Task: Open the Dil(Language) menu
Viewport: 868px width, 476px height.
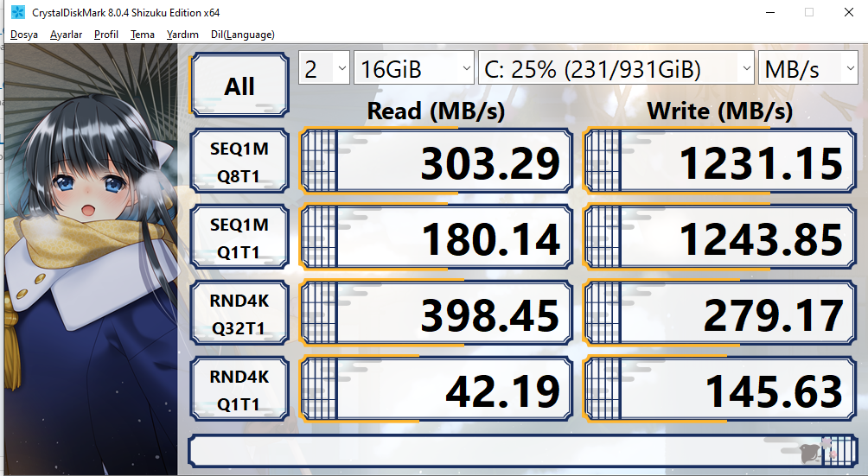Action: click(242, 35)
